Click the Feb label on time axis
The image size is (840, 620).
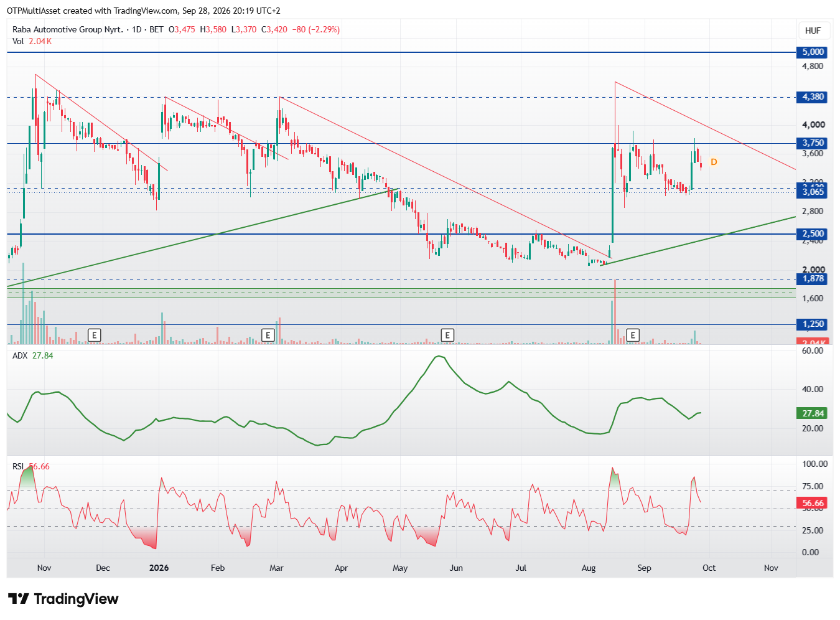[x=218, y=568]
